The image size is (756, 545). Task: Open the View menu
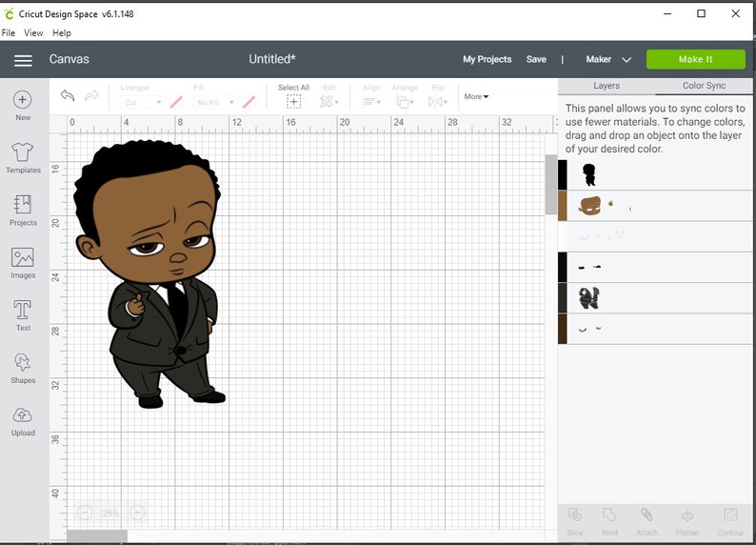(x=33, y=32)
